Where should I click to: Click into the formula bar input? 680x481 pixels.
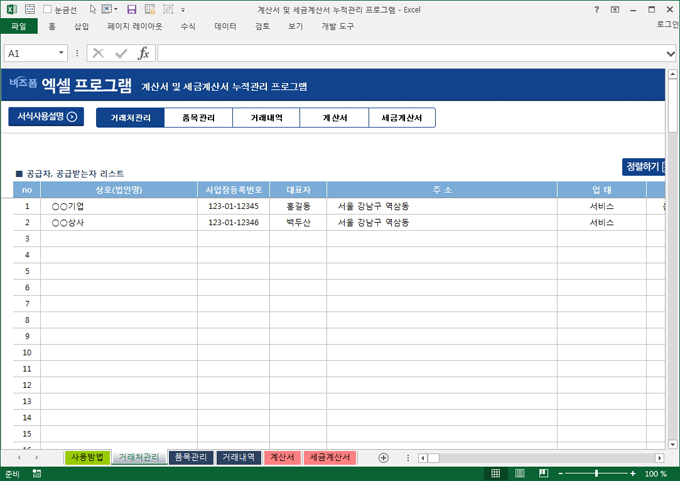coord(411,53)
